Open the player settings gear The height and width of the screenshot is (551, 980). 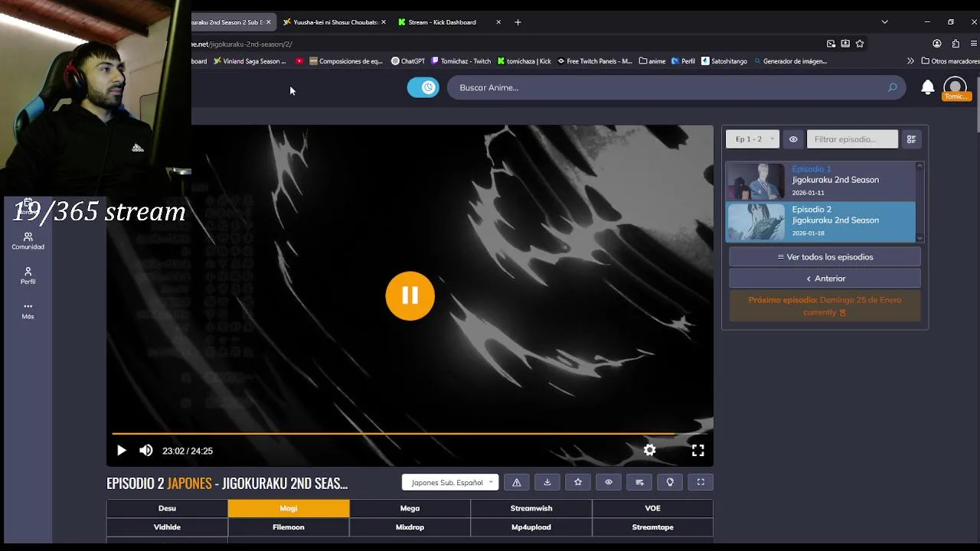[649, 451]
